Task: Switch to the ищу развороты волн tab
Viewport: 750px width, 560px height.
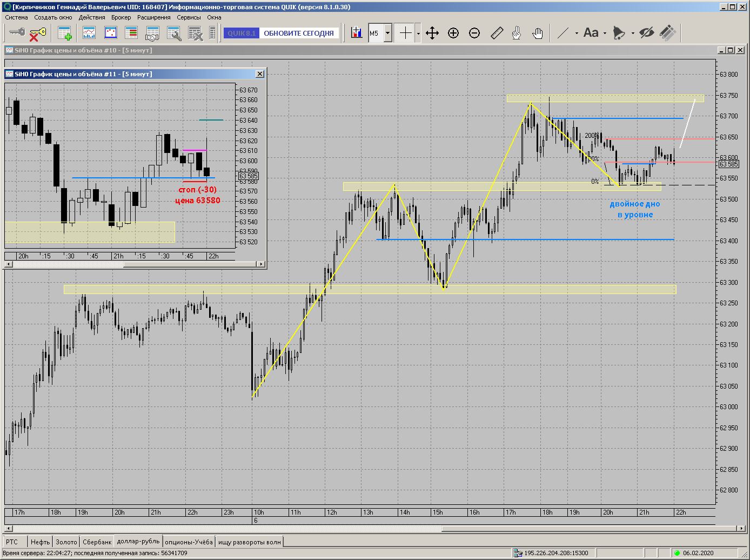Action: point(249,542)
